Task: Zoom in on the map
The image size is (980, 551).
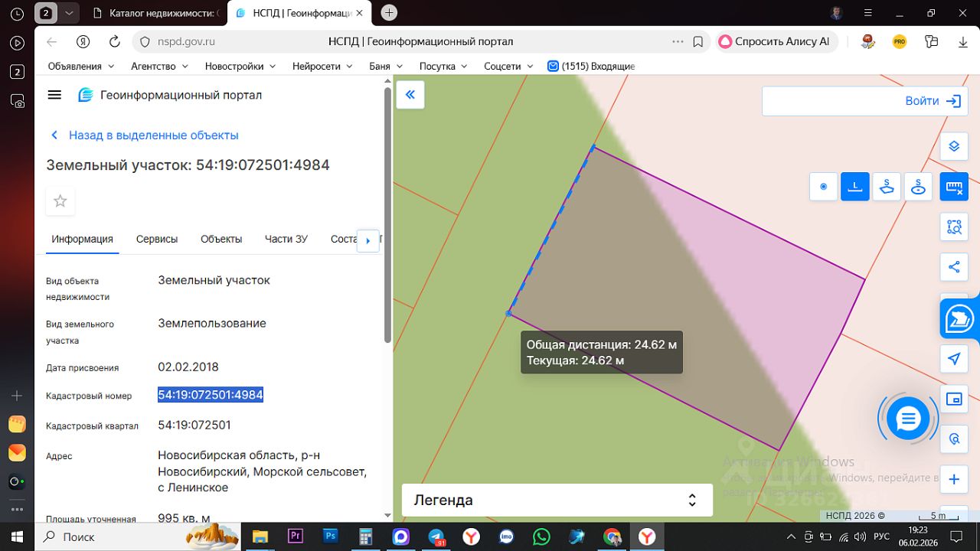Action: [954, 480]
